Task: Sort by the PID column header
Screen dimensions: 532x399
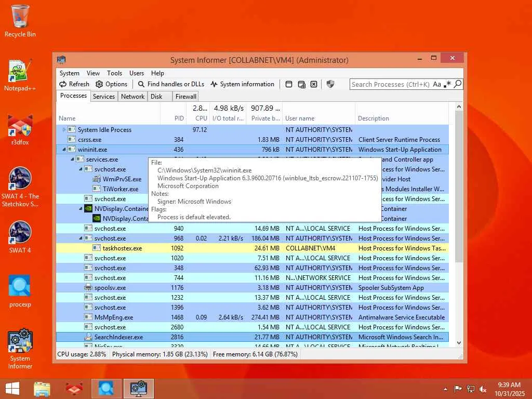Action: (x=173, y=118)
